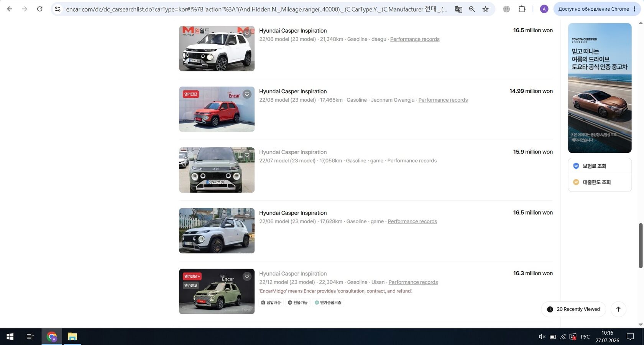Open the Chrome profile avatar
This screenshot has height=345, width=644.
pyautogui.click(x=544, y=9)
